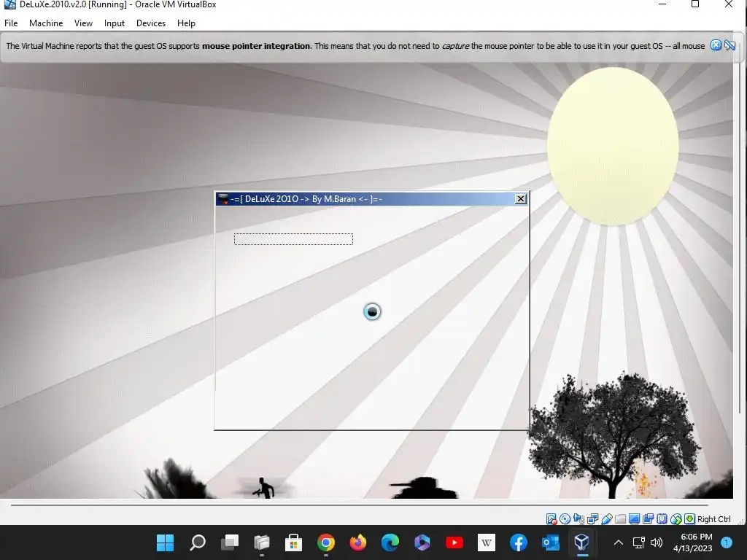Launch Microsoft Edge from taskbar
This screenshot has height=560, width=747.
coord(390,542)
